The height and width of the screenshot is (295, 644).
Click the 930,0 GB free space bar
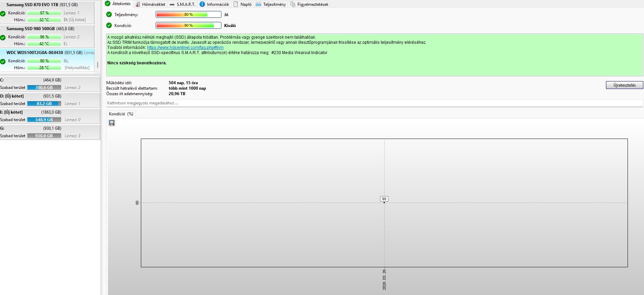point(44,136)
